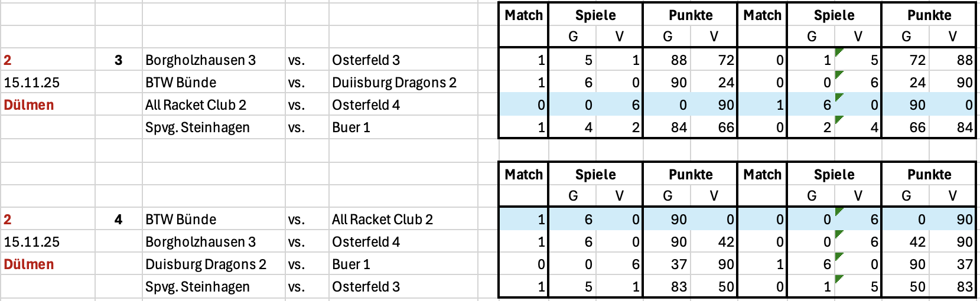Select "BTW Bünde" facing Duiisburg Dragons 2
Viewport: 980px width, 301px height.
181,83
